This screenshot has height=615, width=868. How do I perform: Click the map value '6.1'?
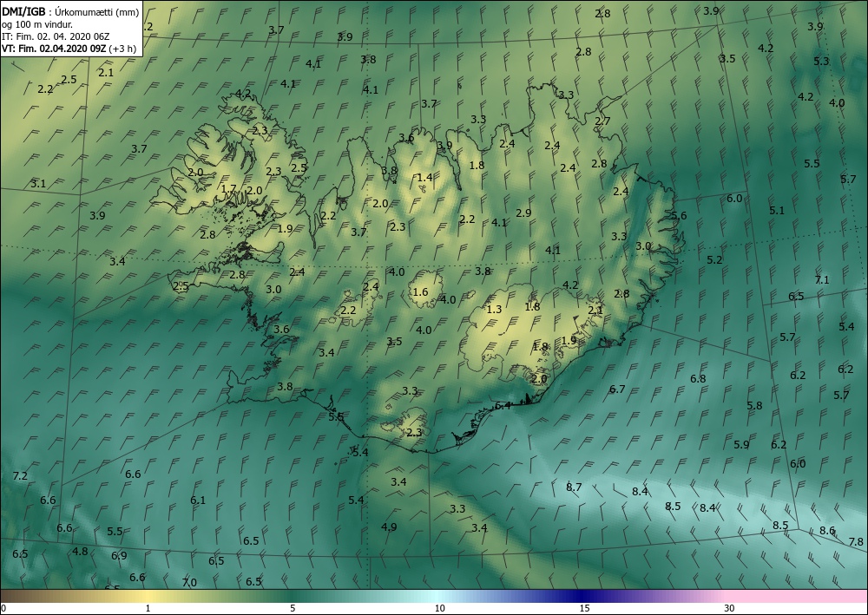[198, 500]
